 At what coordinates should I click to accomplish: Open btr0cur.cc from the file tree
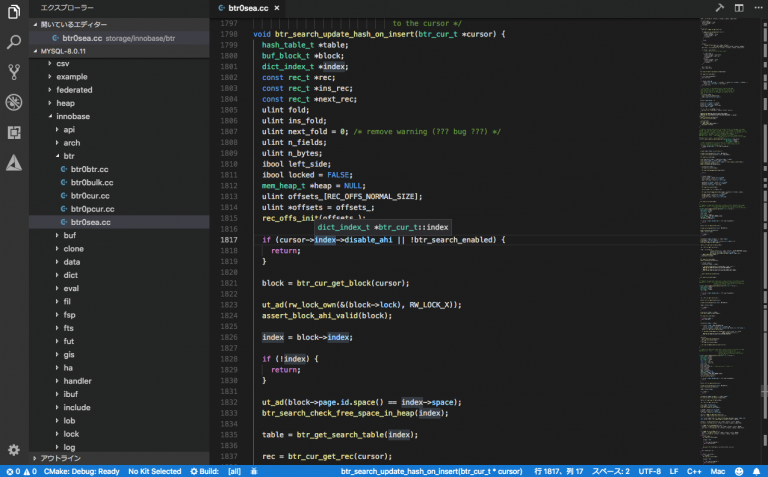tap(91, 196)
